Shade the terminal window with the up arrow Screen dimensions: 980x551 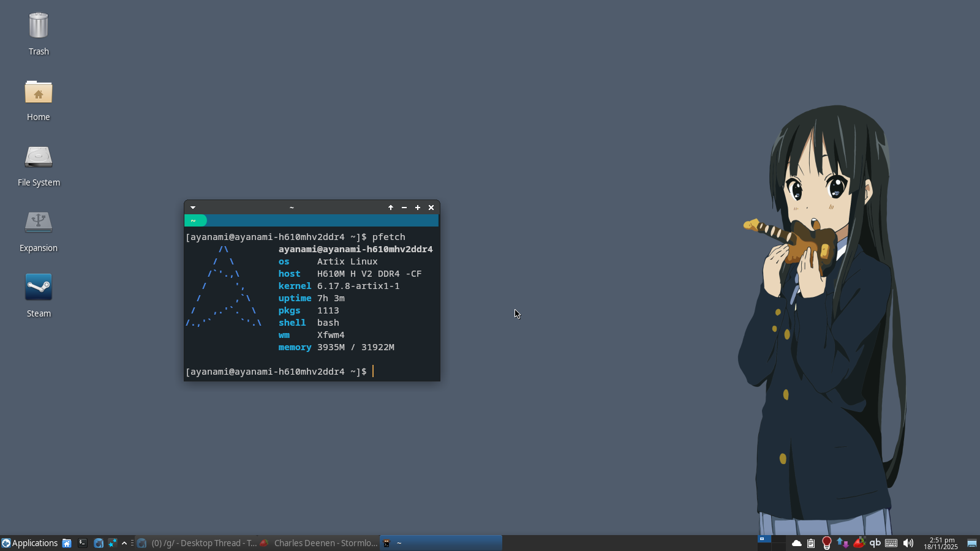[x=391, y=208]
